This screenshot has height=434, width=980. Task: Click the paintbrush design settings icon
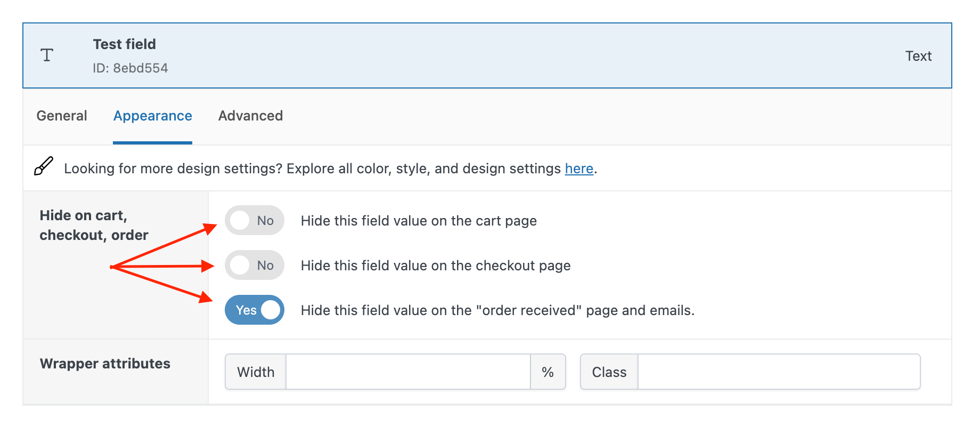[x=44, y=166]
